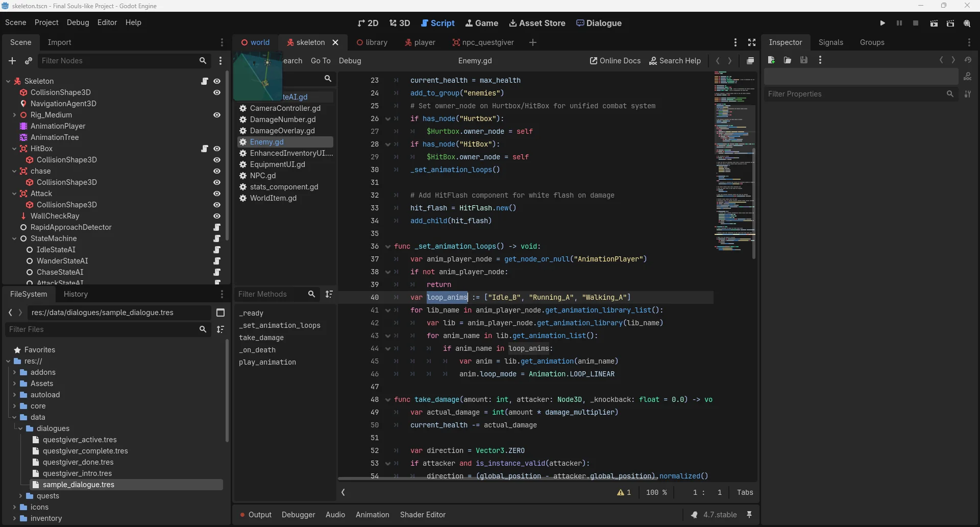980x527 pixels.
Task: Open the Import dock tab
Action: [x=59, y=42]
